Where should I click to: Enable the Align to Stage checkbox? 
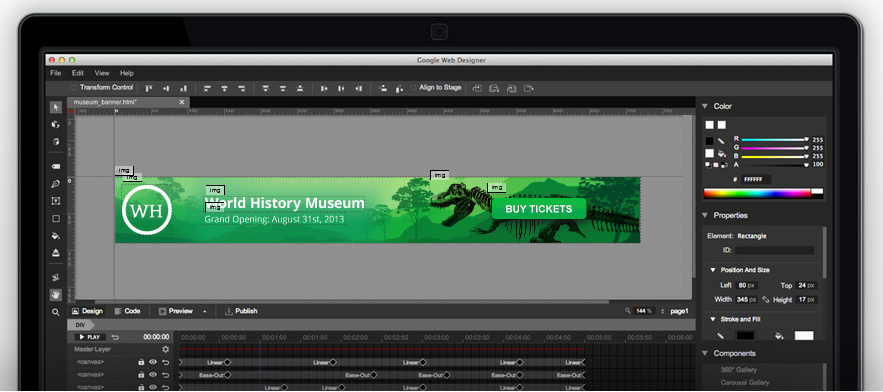click(x=414, y=88)
